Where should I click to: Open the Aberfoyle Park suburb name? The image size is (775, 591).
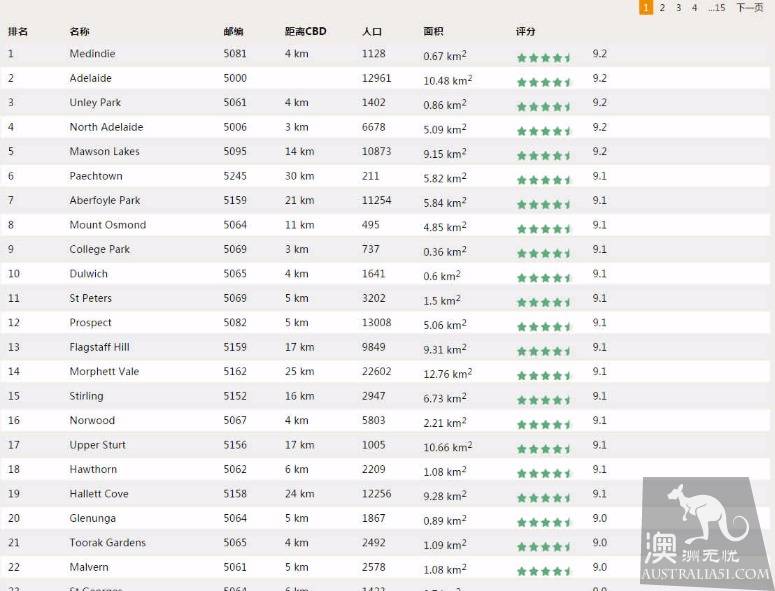(x=105, y=201)
